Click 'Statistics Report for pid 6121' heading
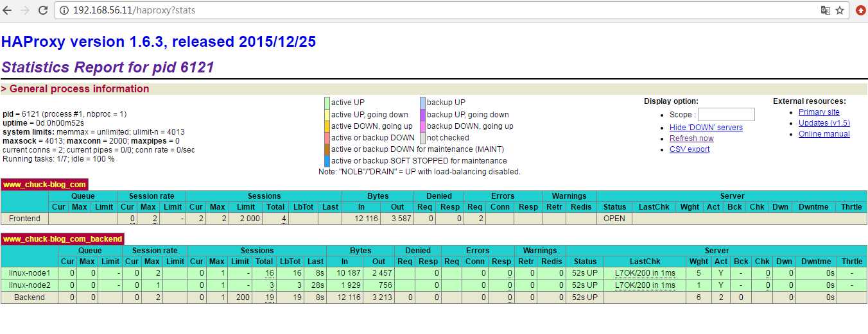The width and height of the screenshot is (868, 334). [x=107, y=67]
